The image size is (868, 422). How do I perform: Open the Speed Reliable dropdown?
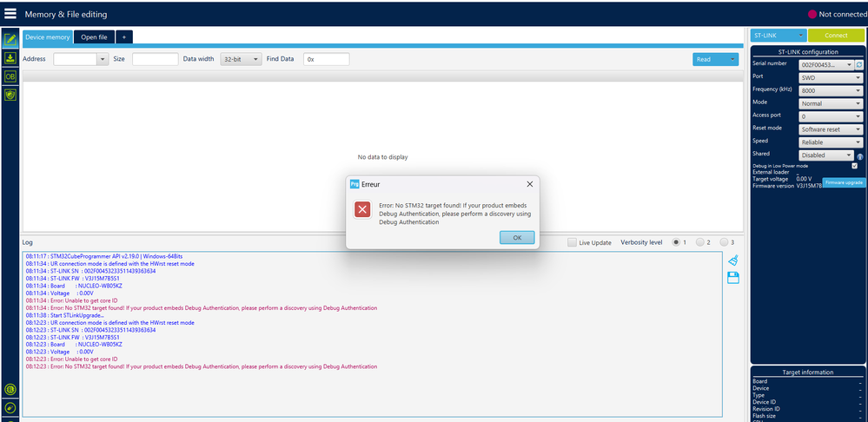click(831, 142)
